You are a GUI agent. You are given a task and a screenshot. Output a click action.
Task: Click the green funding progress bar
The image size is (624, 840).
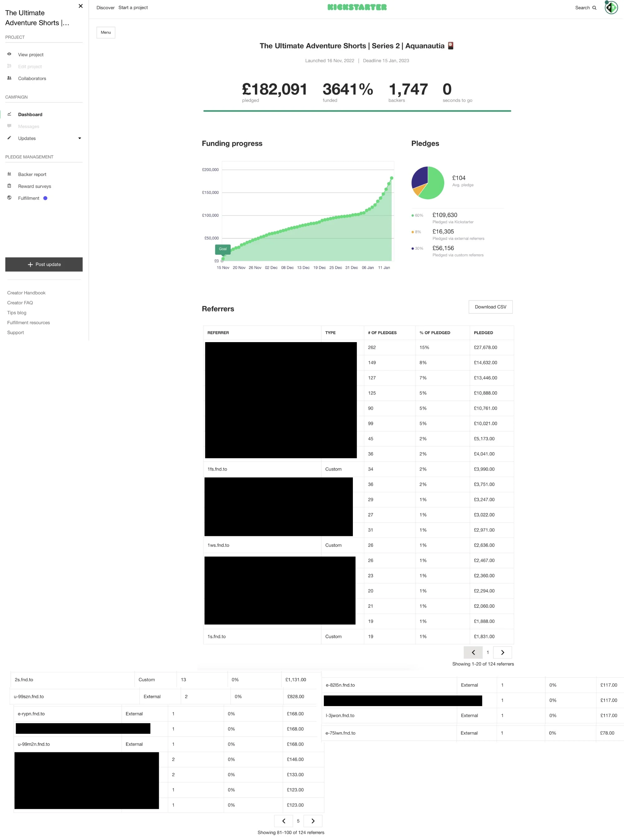357,111
